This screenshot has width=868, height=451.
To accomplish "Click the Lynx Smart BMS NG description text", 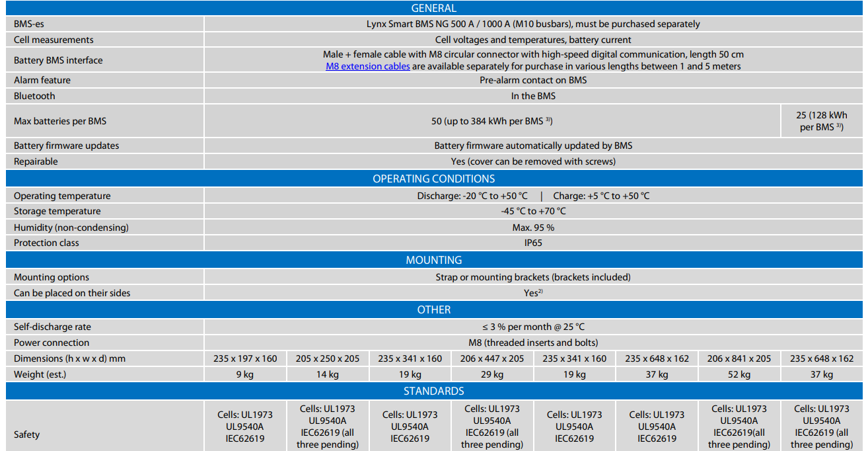I will click(532, 24).
